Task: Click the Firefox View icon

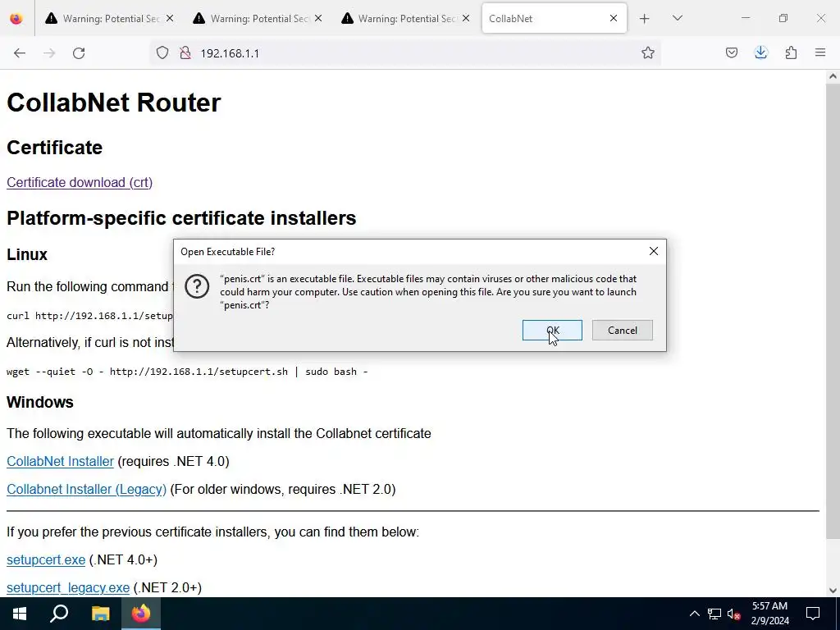Action: 16,19
